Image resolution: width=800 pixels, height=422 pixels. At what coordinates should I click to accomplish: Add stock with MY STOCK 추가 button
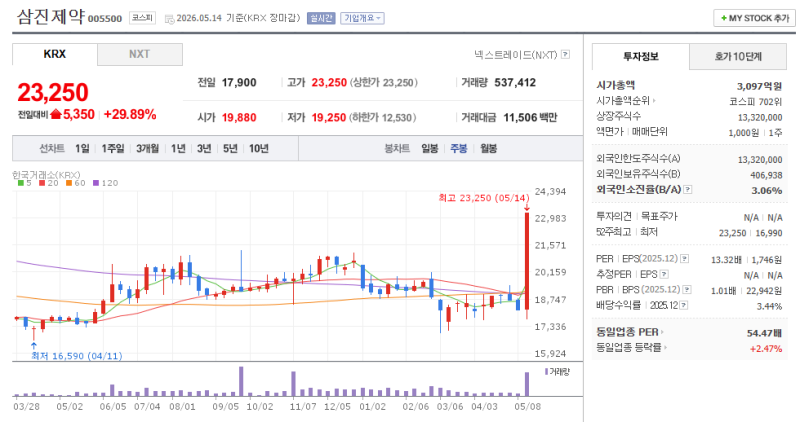[754, 18]
